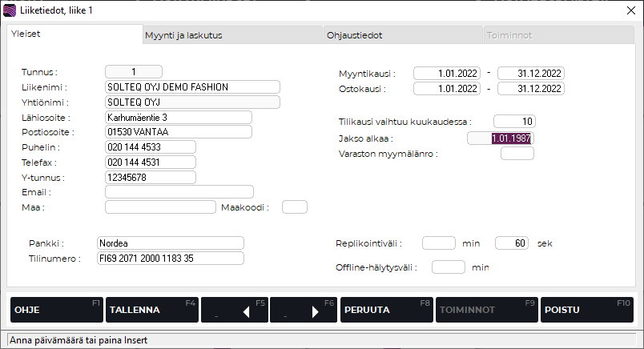This screenshot has height=349, width=644.
Task: Focus the Maakoodi field
Action: (x=295, y=207)
